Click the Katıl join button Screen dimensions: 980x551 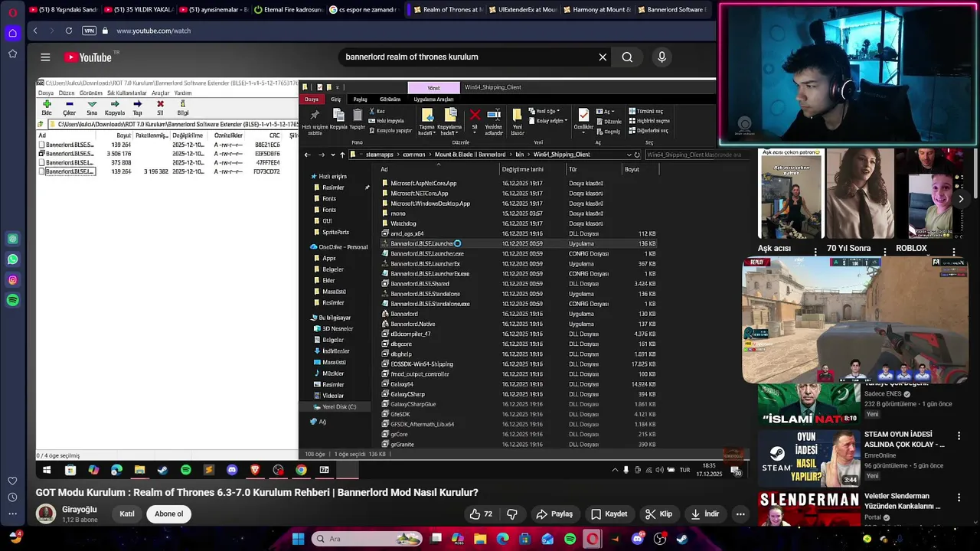click(127, 514)
